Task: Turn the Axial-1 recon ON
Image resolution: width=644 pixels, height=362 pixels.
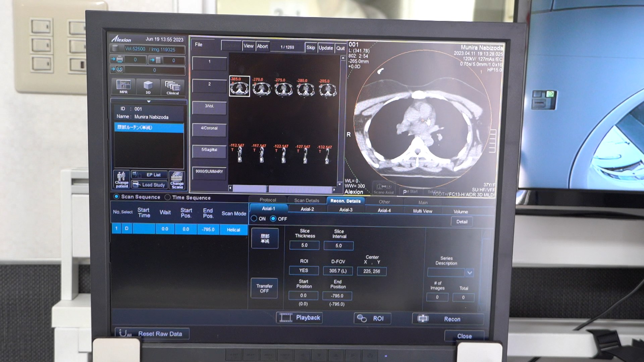Action: click(x=254, y=219)
